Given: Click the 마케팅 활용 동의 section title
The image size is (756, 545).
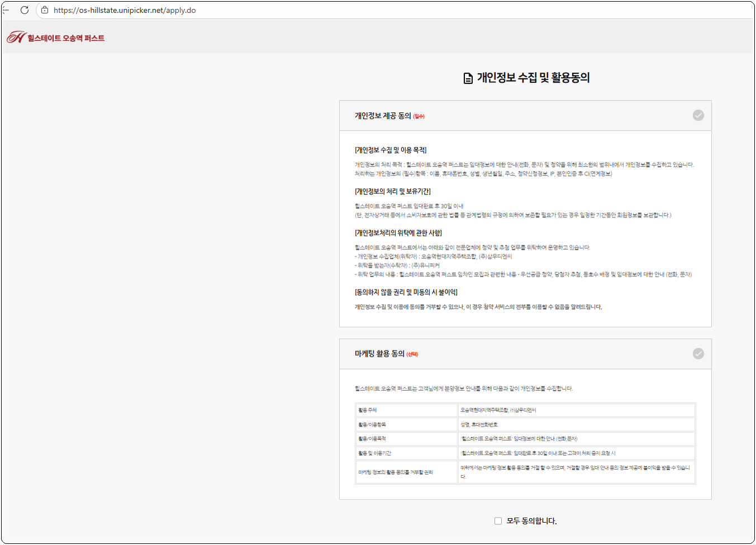Looking at the screenshot, I should [x=379, y=354].
